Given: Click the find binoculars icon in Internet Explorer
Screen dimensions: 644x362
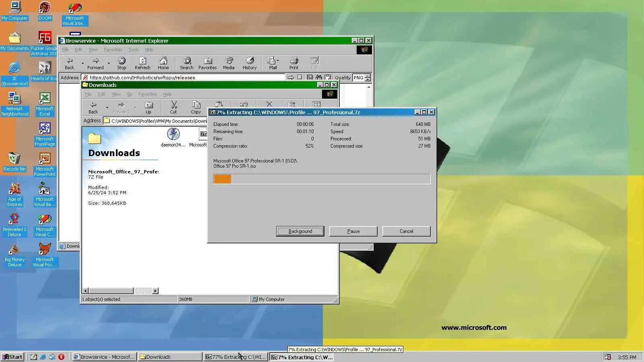Looking at the screenshot, I should pyautogui.click(x=319, y=77).
